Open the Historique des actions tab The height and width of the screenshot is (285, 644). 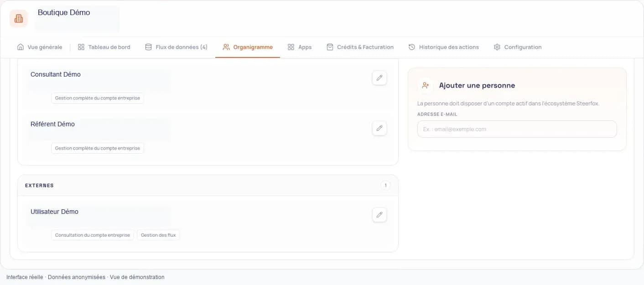pos(444,47)
